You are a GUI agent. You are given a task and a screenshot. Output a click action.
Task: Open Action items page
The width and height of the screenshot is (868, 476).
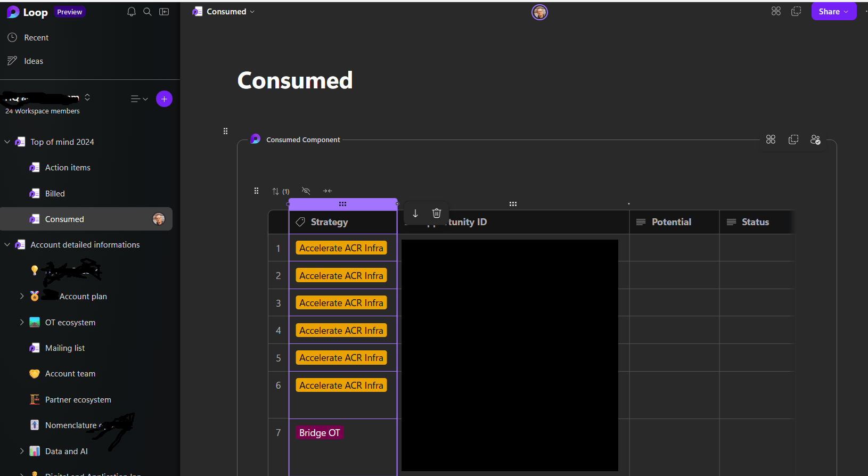(x=68, y=168)
